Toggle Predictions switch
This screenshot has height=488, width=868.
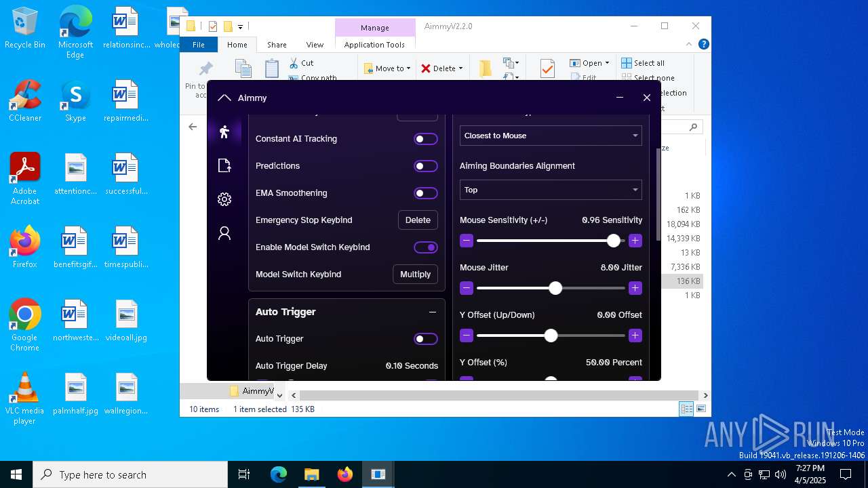click(426, 166)
